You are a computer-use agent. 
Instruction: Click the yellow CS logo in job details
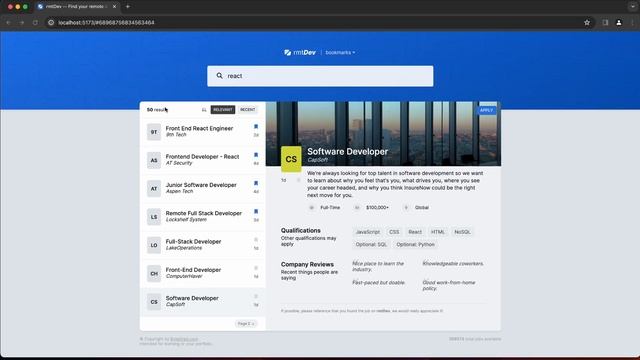pyautogui.click(x=291, y=159)
